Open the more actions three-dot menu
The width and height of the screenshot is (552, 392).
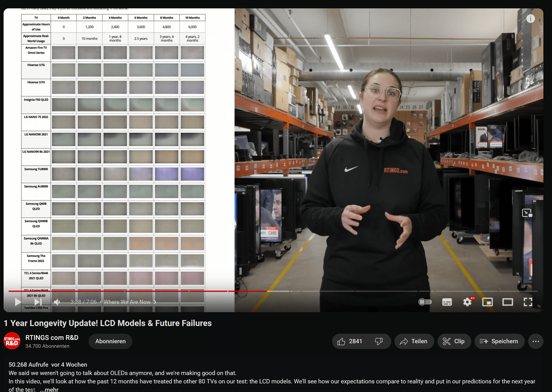(536, 341)
